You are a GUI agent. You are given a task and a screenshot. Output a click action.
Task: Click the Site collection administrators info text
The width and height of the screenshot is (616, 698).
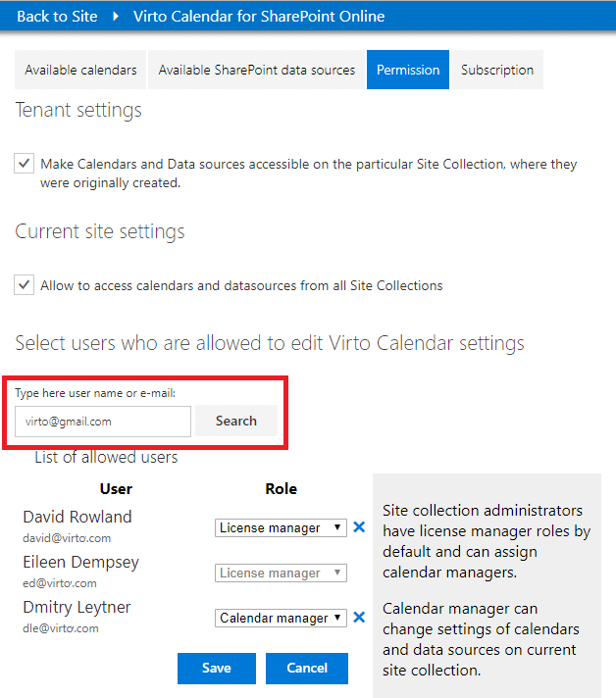(x=487, y=541)
